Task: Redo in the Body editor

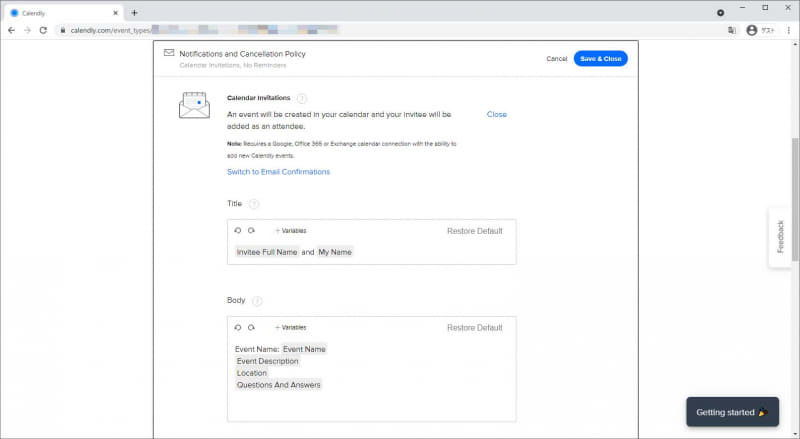Action: tap(251, 327)
